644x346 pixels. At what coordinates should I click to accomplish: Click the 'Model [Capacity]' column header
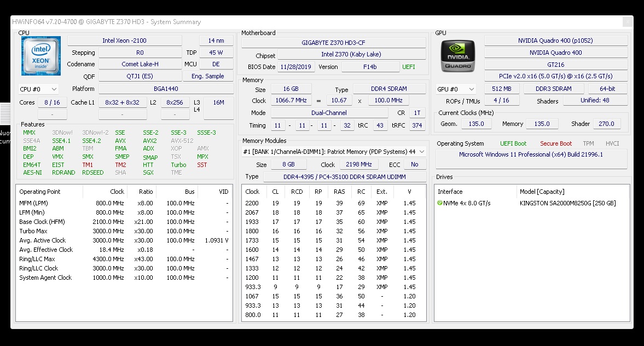click(542, 192)
